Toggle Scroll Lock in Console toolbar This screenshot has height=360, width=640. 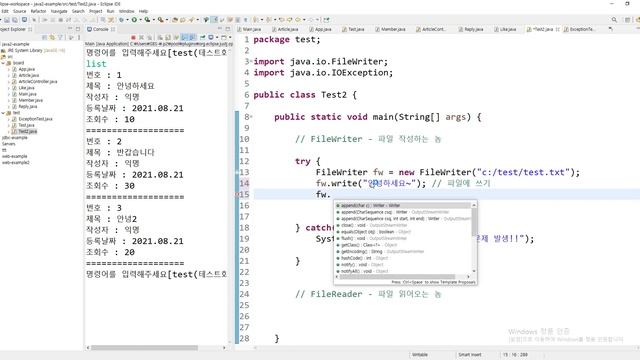168,37
